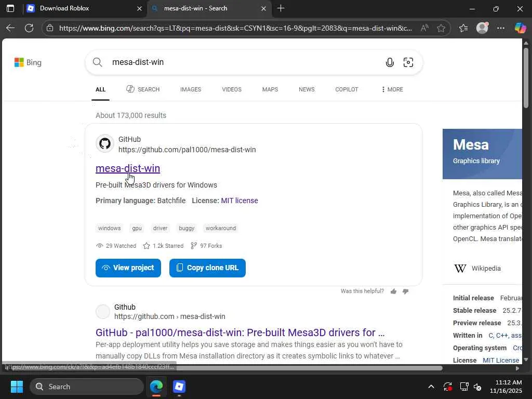Viewport: 532px width, 399px height.
Task: Switch to the Download Roblox tab
Action: pyautogui.click(x=85, y=8)
